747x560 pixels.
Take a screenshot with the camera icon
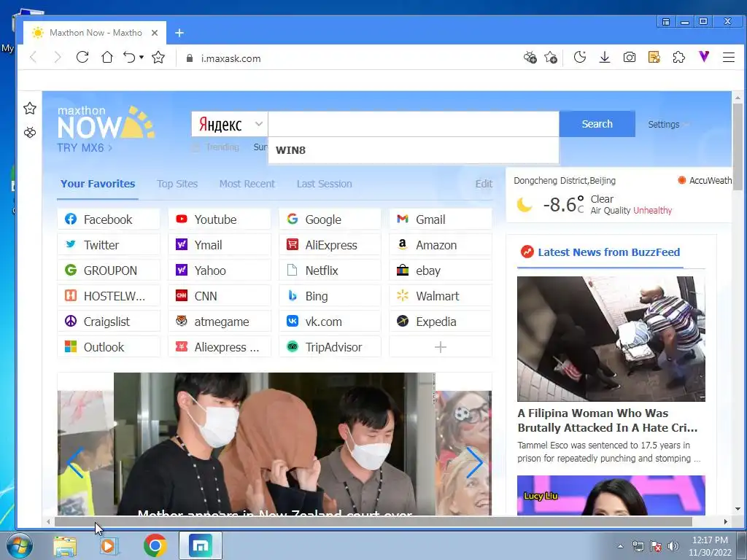(630, 58)
